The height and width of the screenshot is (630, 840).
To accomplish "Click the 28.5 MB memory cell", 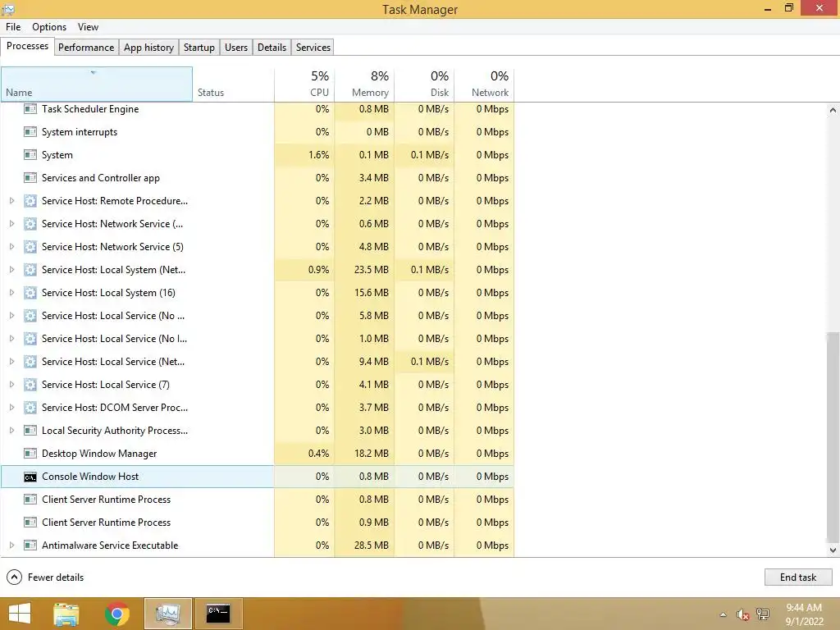I will tap(364, 546).
